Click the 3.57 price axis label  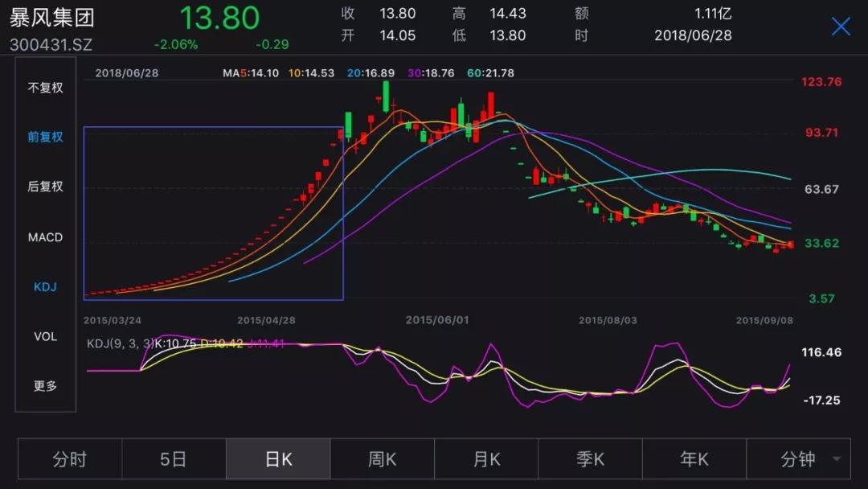[x=821, y=299]
